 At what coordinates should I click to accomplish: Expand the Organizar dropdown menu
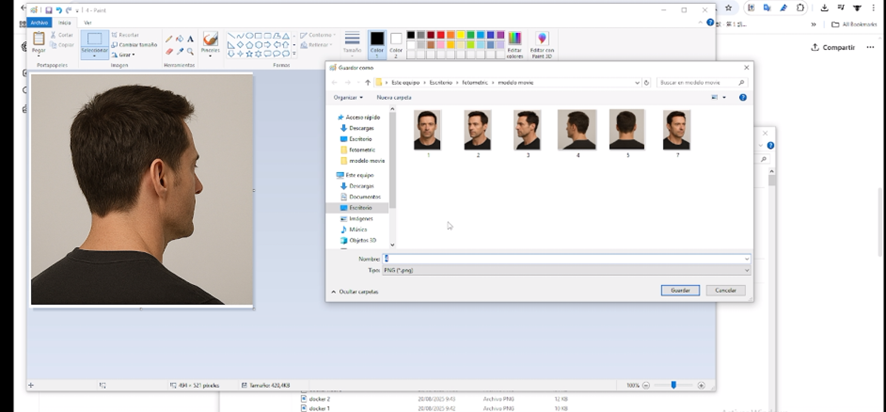348,98
